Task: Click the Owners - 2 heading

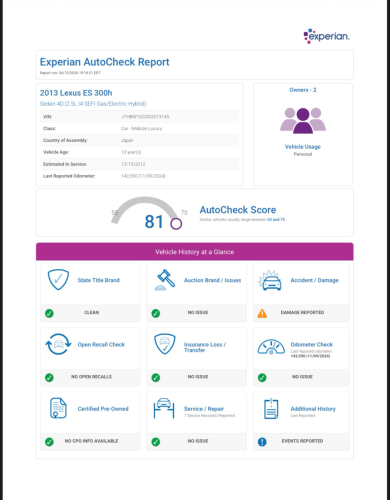Action: (x=303, y=90)
